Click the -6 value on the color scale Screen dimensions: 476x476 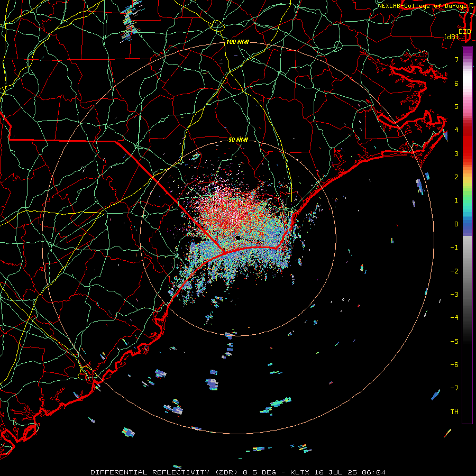(454, 365)
